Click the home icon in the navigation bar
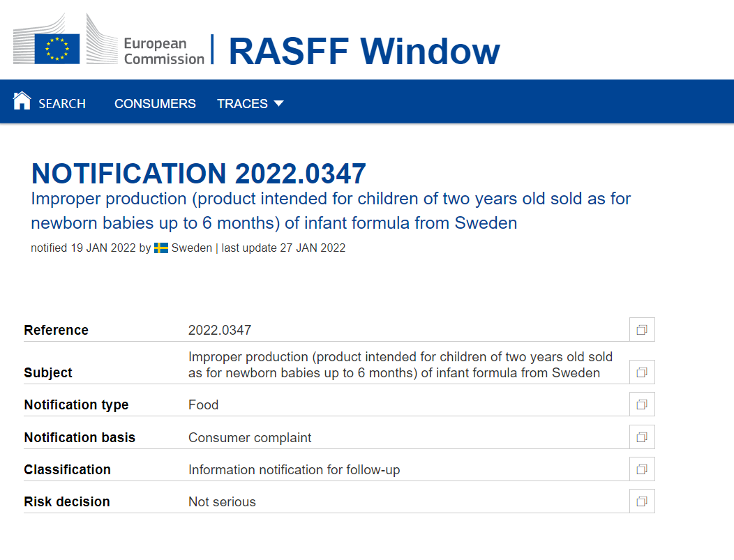Screen dimensions: 734x560 (x=22, y=101)
